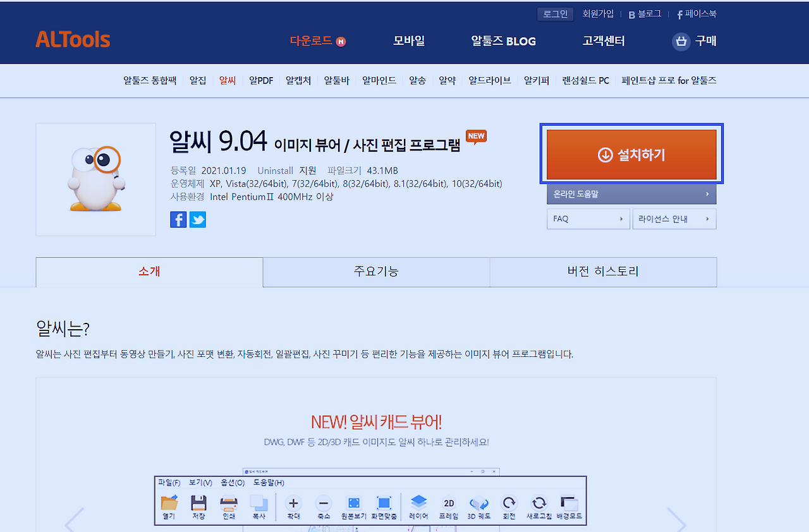Select 알드라이브 in product bar
Screen dimensions: 809x532
490,81
